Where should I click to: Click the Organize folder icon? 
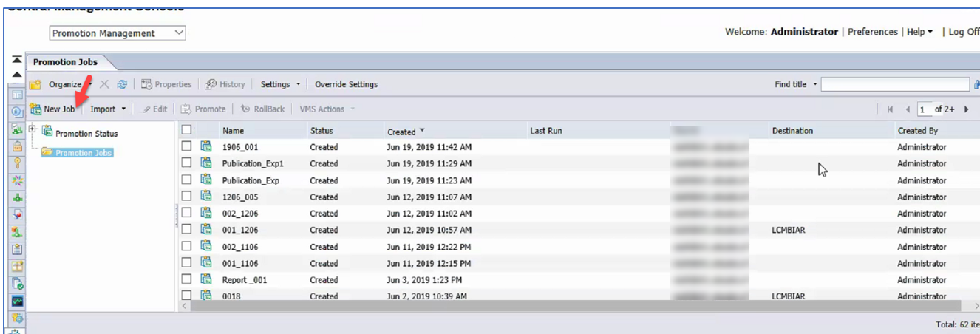pos(35,84)
